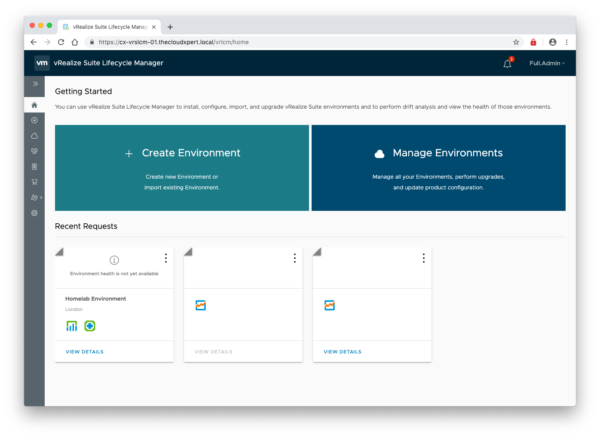Open the Full.Admin user dropdown
600x438 pixels.
point(547,64)
